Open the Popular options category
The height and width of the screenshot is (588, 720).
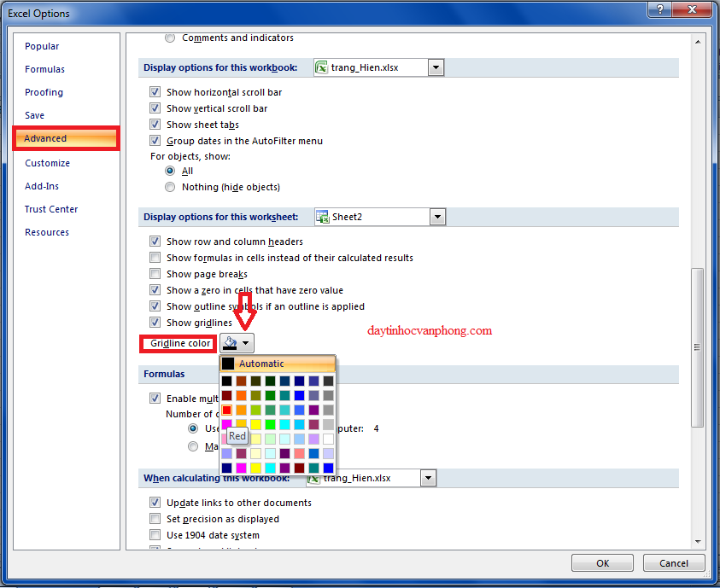click(x=42, y=46)
